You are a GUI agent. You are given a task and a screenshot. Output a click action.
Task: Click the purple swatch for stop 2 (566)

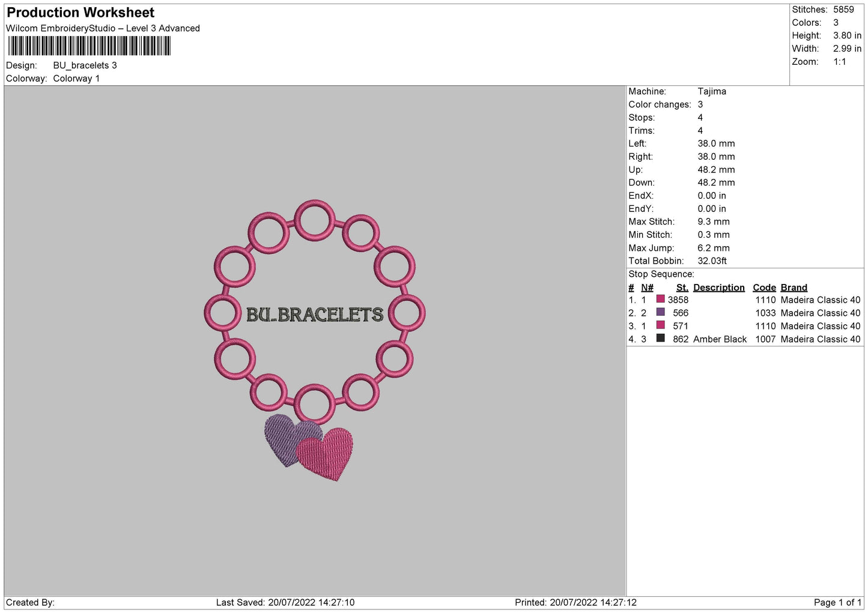(661, 312)
